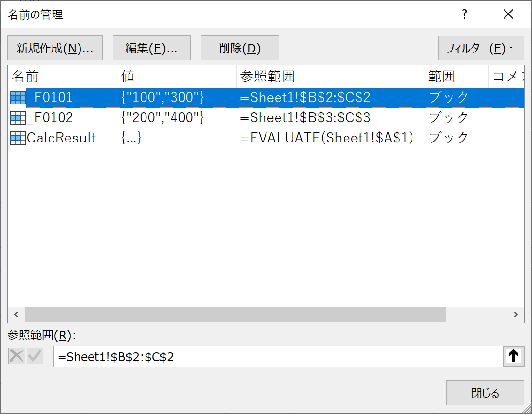This screenshot has width=532, height=414.
Task: Select the CalcResult name row
Action: pos(266,138)
